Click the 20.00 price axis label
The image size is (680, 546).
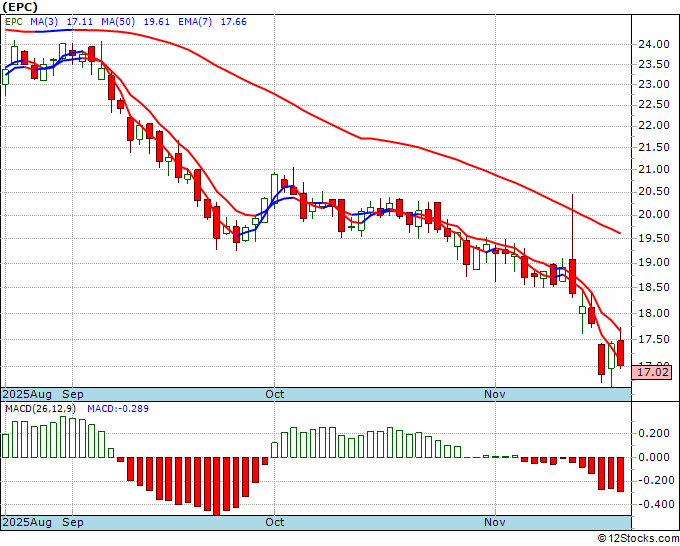[654, 215]
